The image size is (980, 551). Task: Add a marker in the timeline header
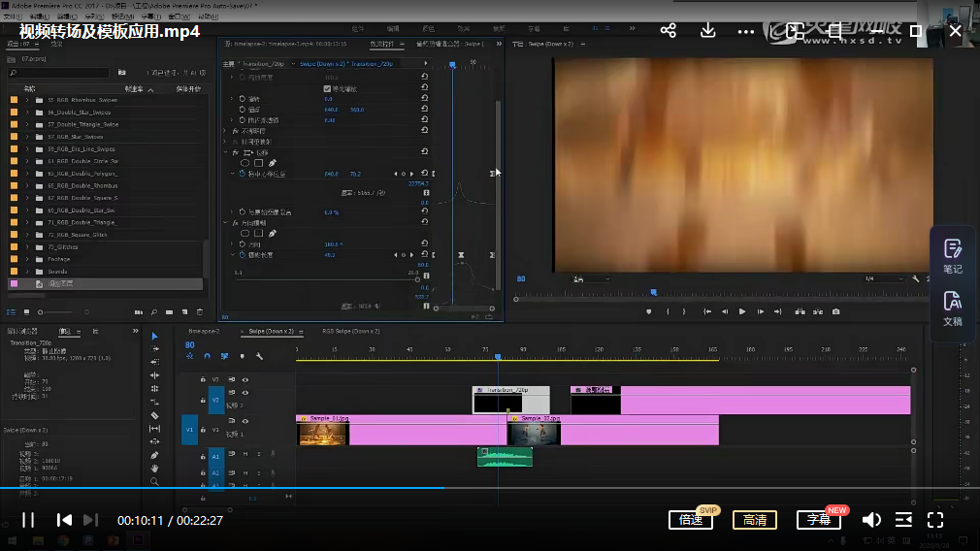[242, 356]
